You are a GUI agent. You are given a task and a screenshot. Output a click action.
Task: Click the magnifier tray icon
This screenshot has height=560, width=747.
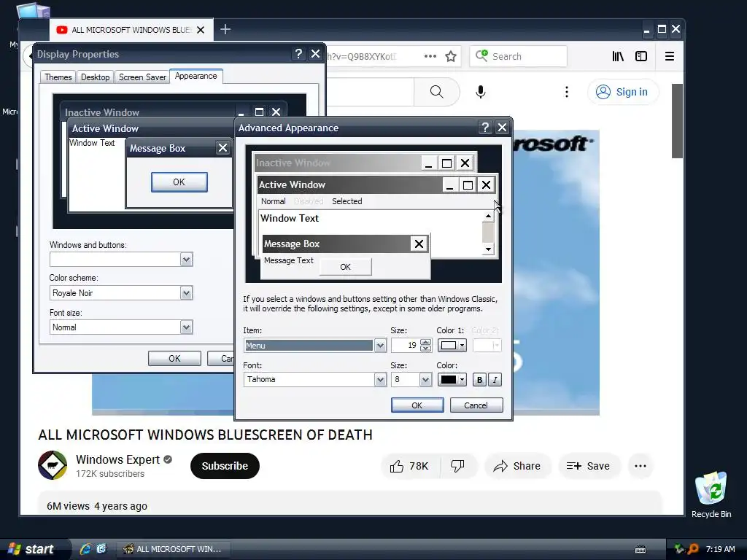coord(693,549)
